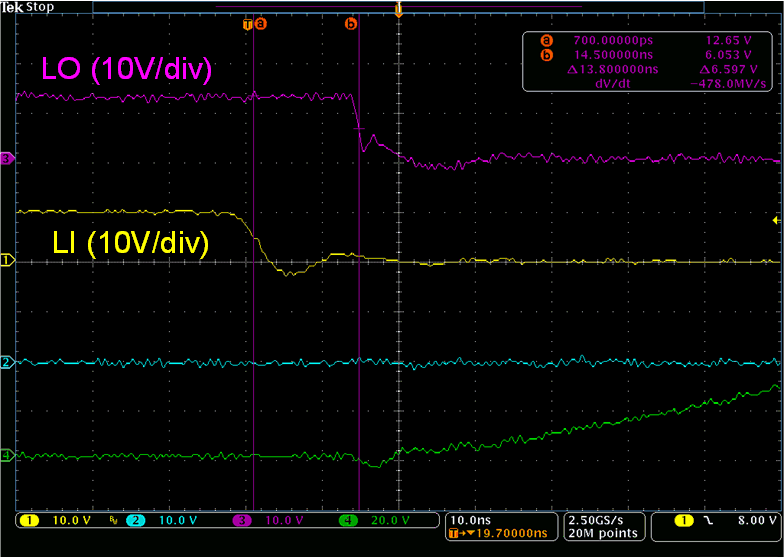This screenshot has height=557, width=784.
Task: Click the 10.0ns timebase readout
Action: tap(470, 521)
